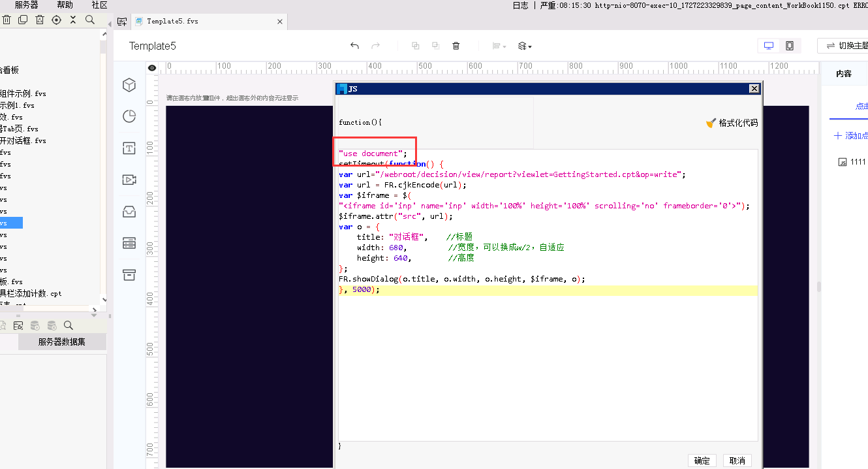Select 组件示例.fvs in the file tree

pos(23,93)
